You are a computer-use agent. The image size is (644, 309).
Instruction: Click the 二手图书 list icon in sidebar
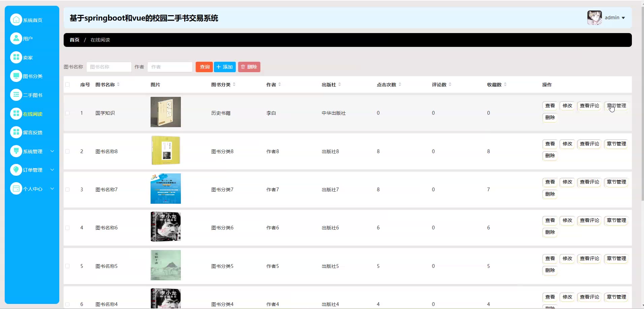click(x=16, y=95)
